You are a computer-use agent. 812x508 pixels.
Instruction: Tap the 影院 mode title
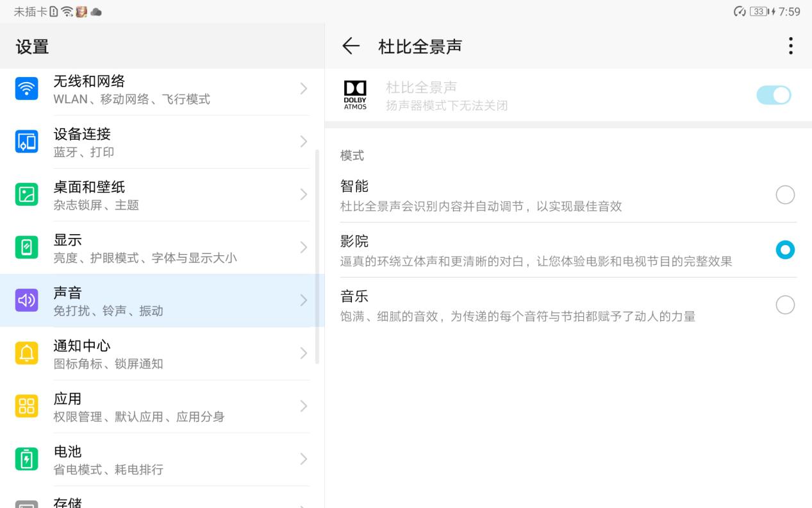354,241
